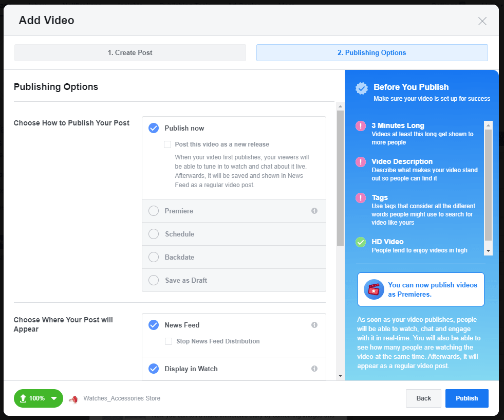Screen dimensions: 504x420
Task: Click the Watches_Accessories Store page icon
Action: (73, 399)
